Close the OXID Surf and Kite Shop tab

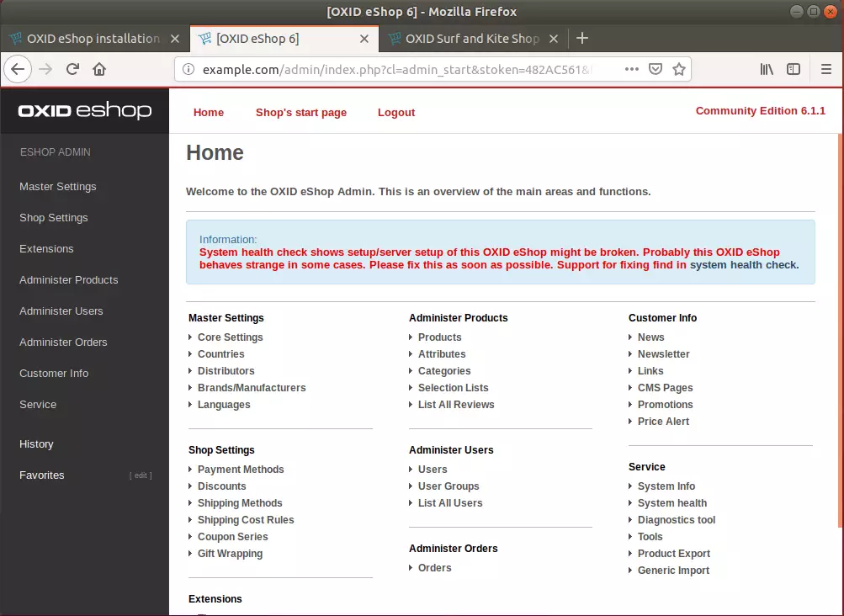point(554,39)
